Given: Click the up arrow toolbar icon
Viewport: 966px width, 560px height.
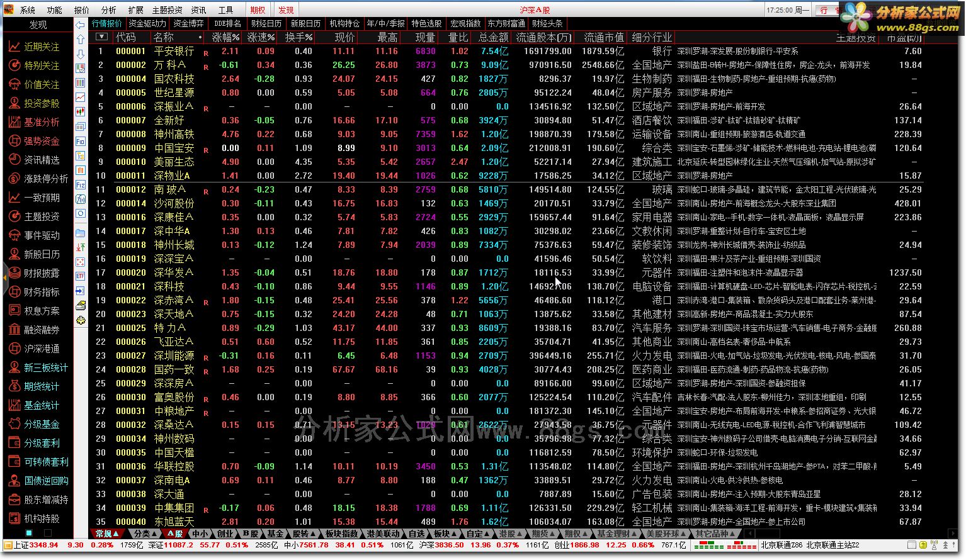Looking at the screenshot, I should [80, 39].
